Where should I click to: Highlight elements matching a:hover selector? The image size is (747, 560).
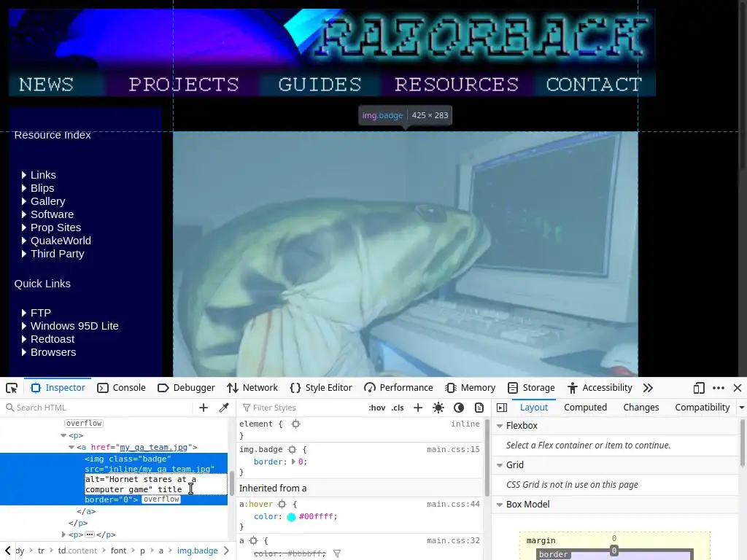click(282, 505)
